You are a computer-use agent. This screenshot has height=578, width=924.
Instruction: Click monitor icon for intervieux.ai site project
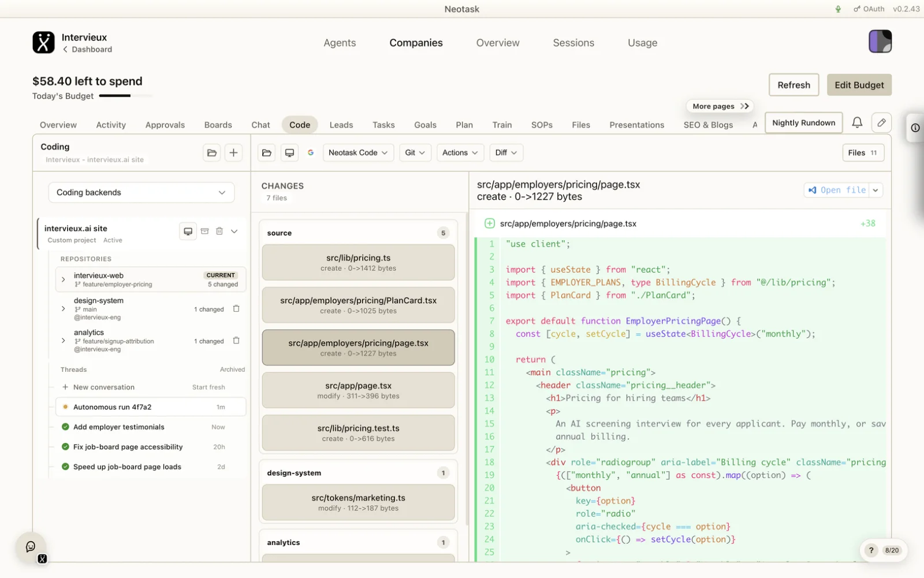[188, 231]
